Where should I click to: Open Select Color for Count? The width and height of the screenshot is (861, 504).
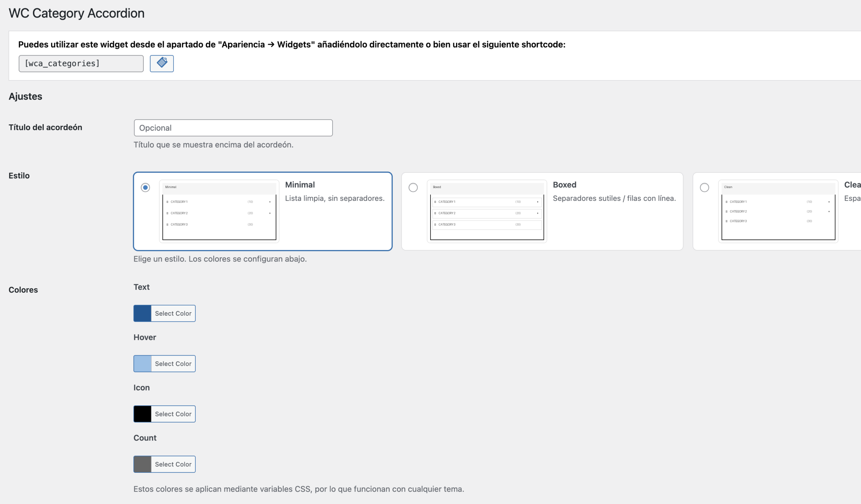click(x=173, y=464)
